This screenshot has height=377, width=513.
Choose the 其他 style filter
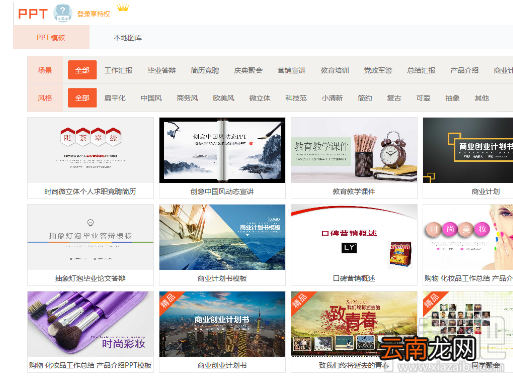tap(482, 98)
